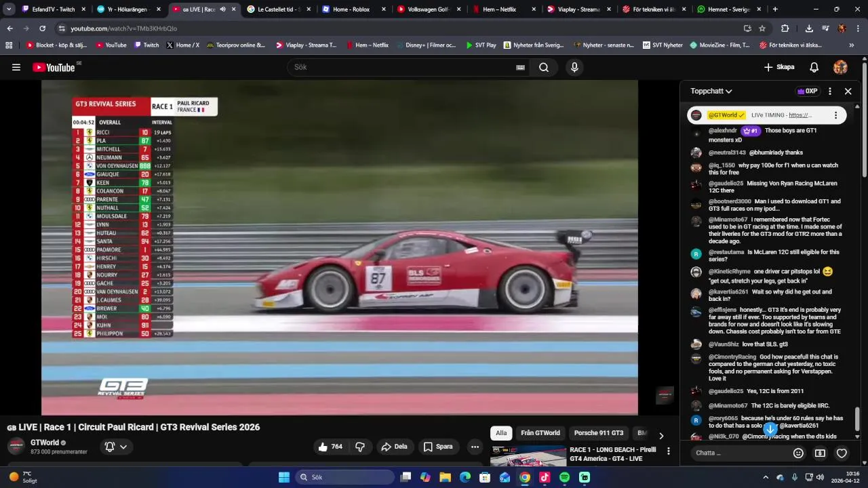The image size is (868, 488).
Task: Open the Blocket bookmark
Action: pyautogui.click(x=56, y=45)
